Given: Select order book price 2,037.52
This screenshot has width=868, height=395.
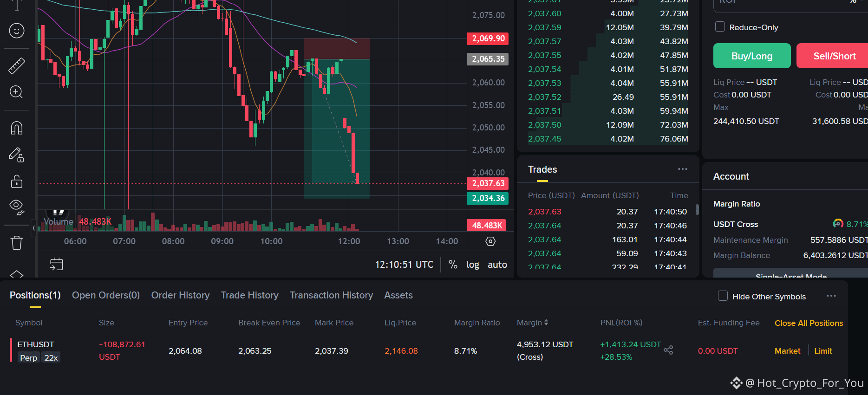Looking at the screenshot, I should 544,97.
